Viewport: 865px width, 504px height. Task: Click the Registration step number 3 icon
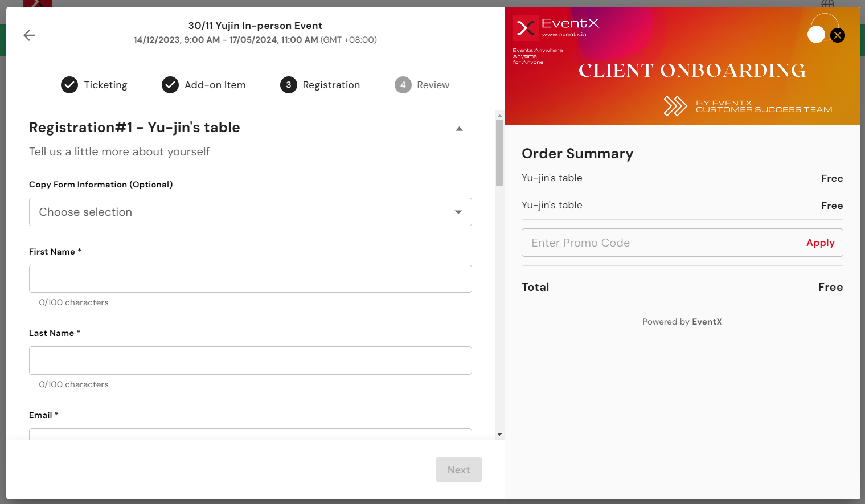coord(289,85)
